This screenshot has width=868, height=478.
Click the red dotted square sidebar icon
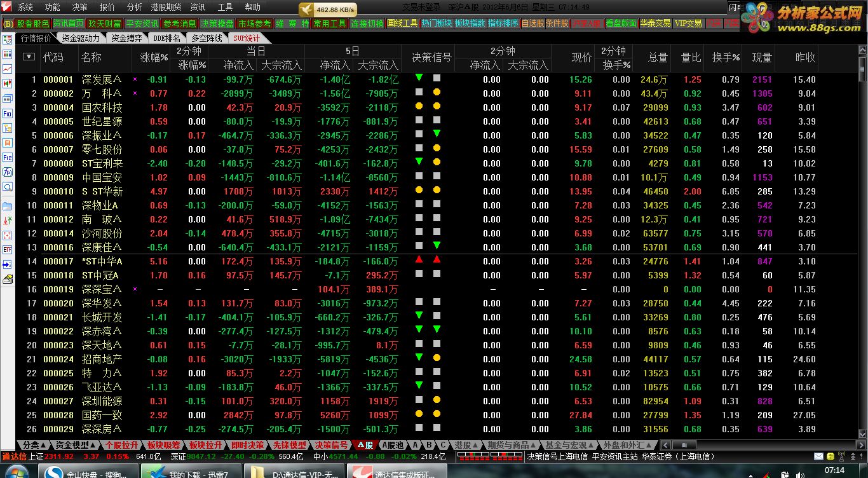tap(8, 235)
